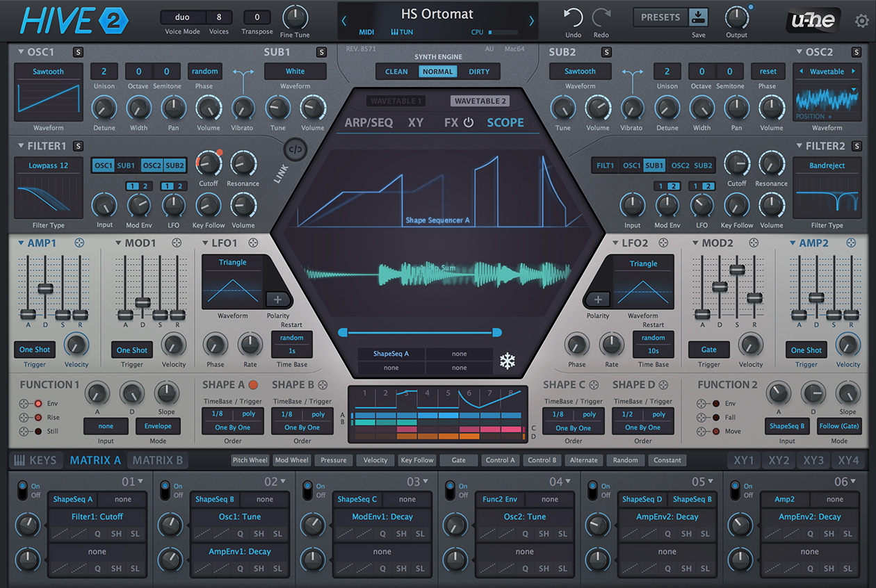The image size is (876, 588).
Task: Click the FX power icon
Action: tap(468, 123)
